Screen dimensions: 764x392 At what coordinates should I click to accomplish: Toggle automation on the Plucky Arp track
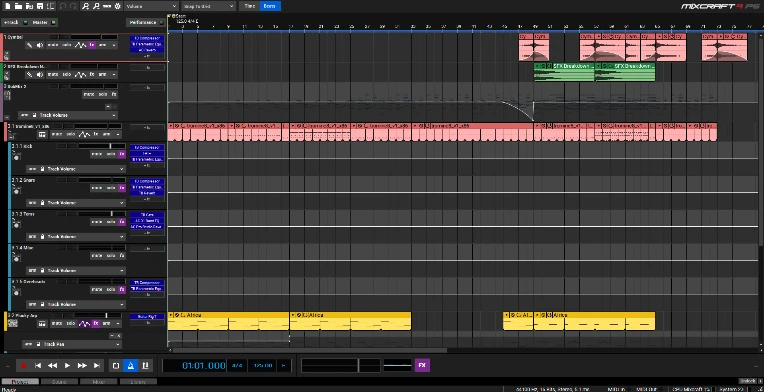tap(85, 323)
